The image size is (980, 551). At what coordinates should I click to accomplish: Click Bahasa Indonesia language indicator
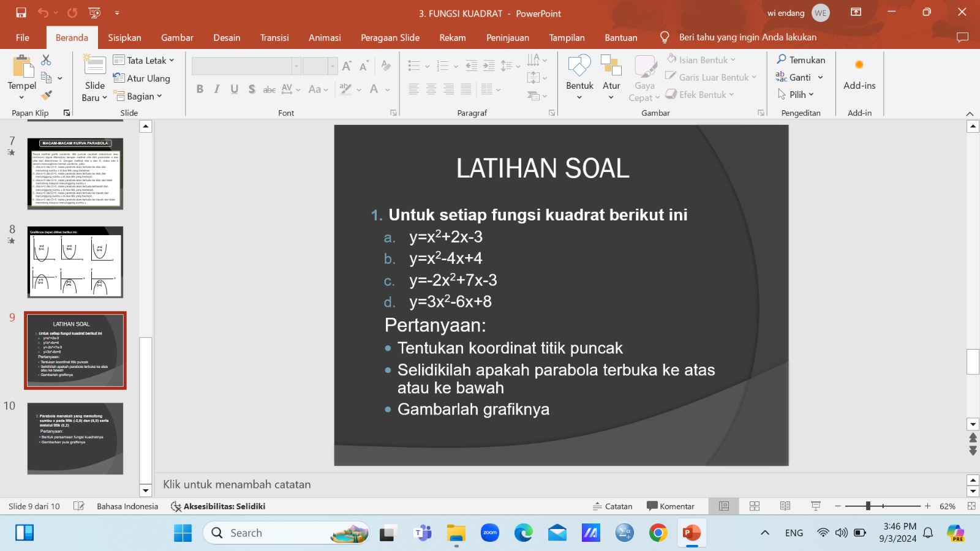(127, 506)
